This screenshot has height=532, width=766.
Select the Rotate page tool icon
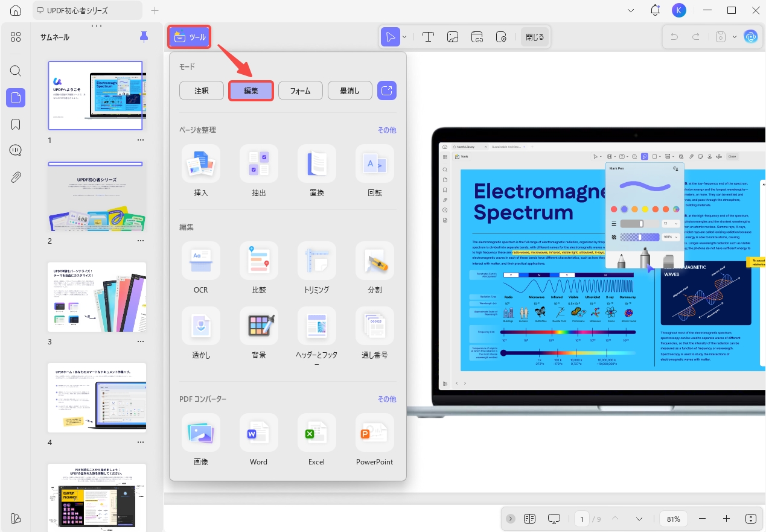(374, 163)
